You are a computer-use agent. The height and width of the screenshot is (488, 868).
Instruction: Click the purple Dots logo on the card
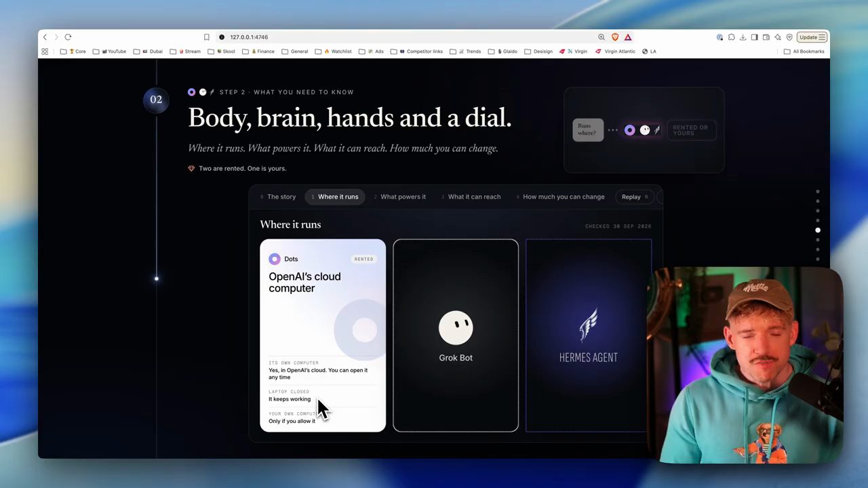(x=275, y=259)
